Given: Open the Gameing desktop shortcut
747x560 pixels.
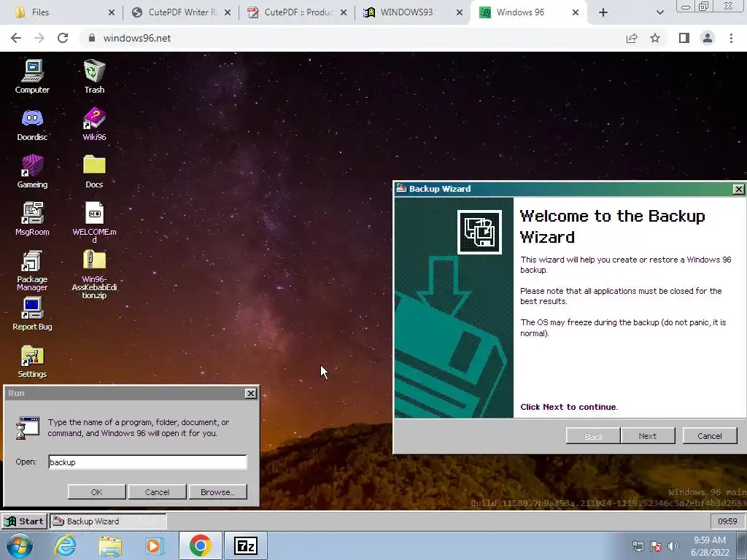Looking at the screenshot, I should pos(32,171).
